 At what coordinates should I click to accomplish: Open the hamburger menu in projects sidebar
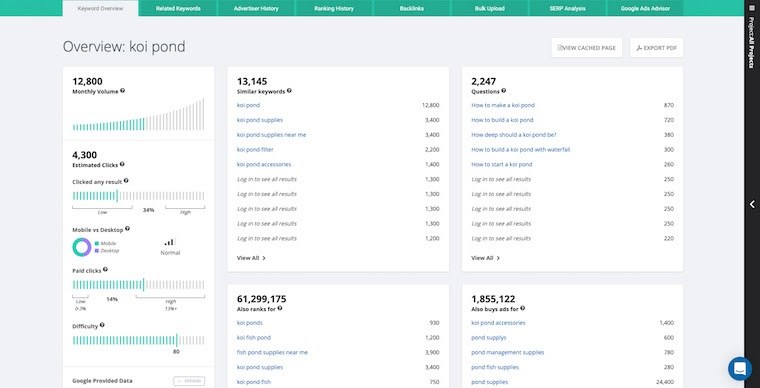[x=752, y=7]
